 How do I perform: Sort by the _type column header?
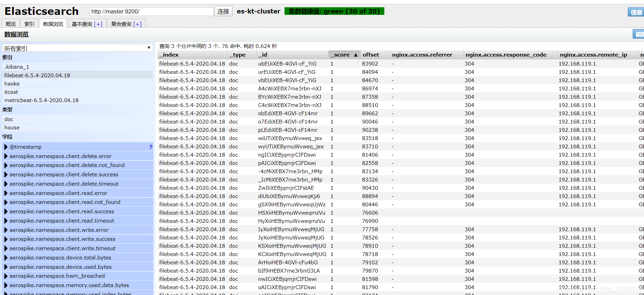(242, 55)
